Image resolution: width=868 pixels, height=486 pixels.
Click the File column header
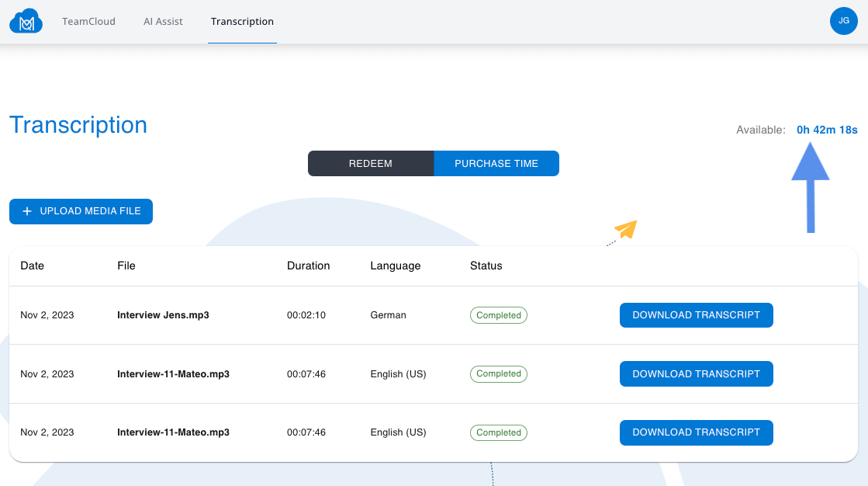[x=126, y=266]
